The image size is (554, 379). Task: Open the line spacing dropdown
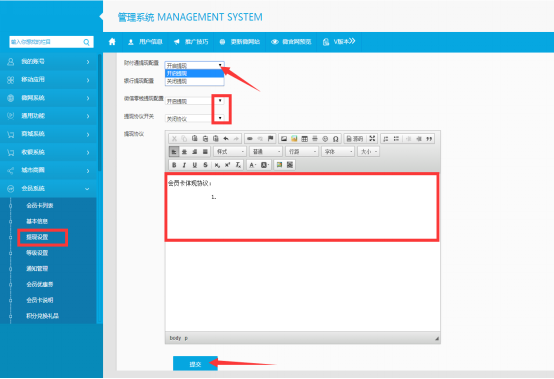coord(302,152)
